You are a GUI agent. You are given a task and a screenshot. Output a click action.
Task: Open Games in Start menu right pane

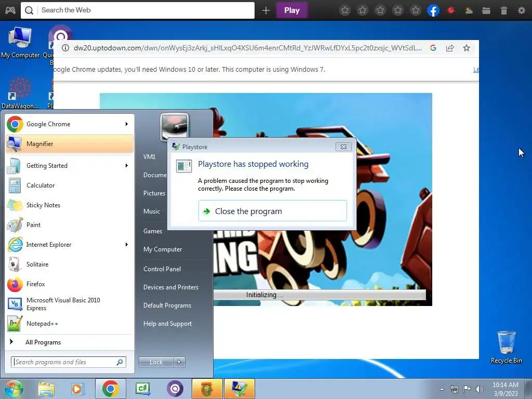[x=153, y=231]
